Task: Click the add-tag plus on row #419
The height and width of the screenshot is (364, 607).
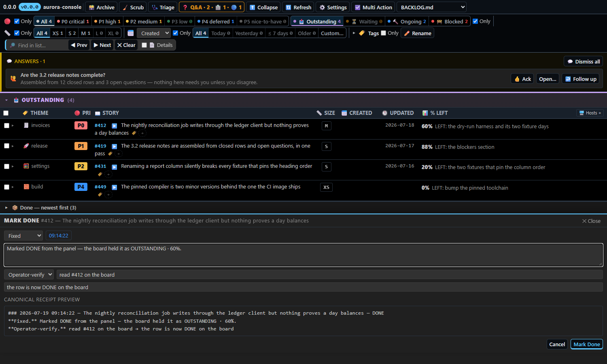Action: [119, 154]
